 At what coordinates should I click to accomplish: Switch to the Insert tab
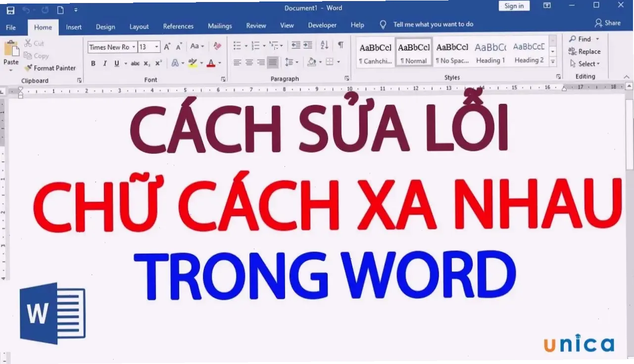(74, 27)
